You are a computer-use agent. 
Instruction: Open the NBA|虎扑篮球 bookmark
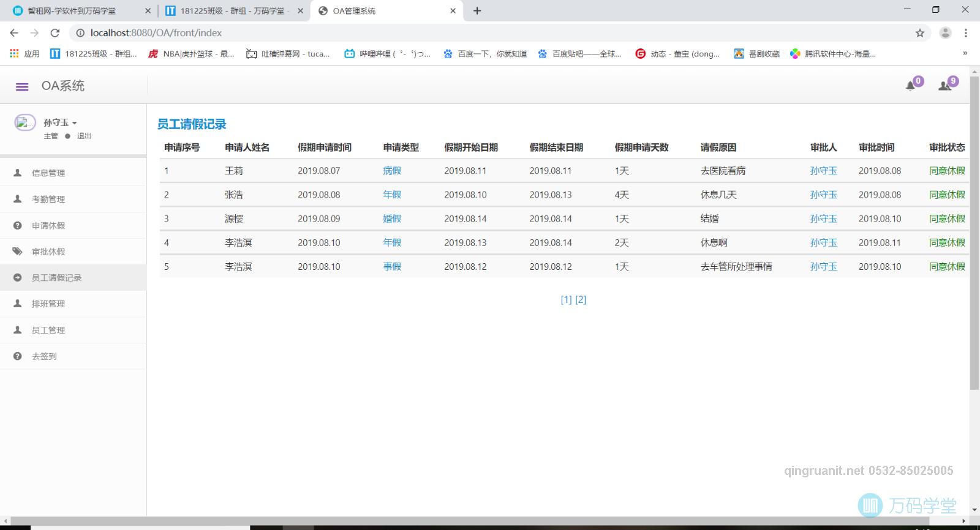pyautogui.click(x=191, y=54)
